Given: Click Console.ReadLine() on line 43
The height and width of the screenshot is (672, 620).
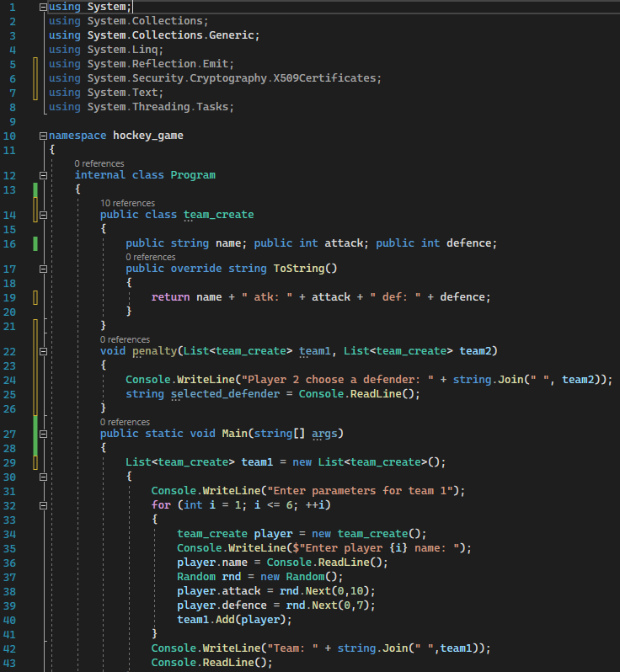Looking at the screenshot, I should (211, 663).
